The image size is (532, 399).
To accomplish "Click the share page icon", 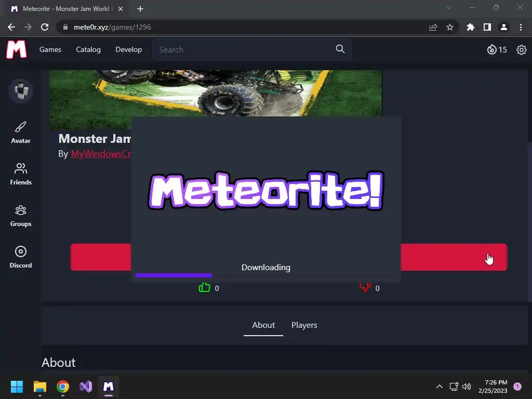I will [x=433, y=27].
